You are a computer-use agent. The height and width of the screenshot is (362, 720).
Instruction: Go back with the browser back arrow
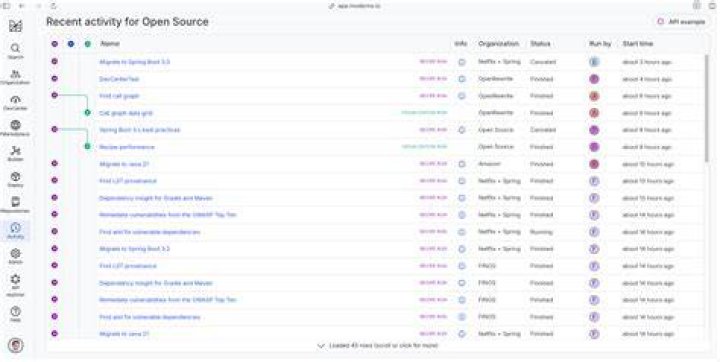pyautogui.click(x=22, y=6)
